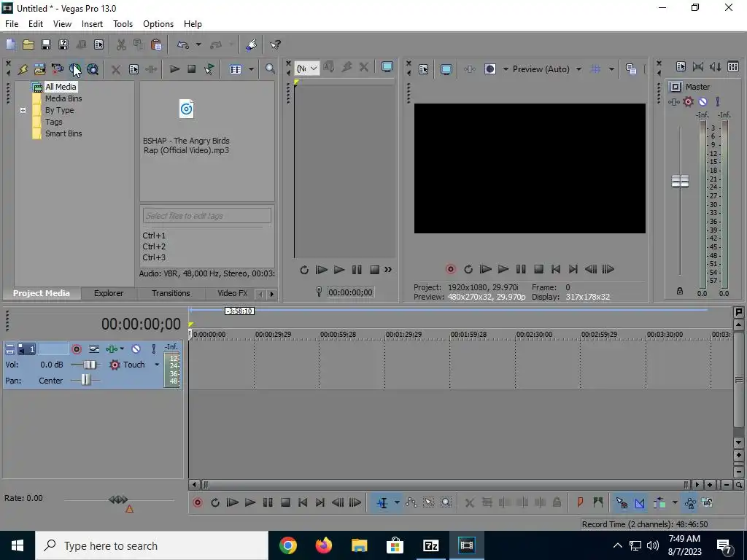747x560 pixels.
Task: Open the overlays grid dropdown arrow
Action: tap(611, 69)
